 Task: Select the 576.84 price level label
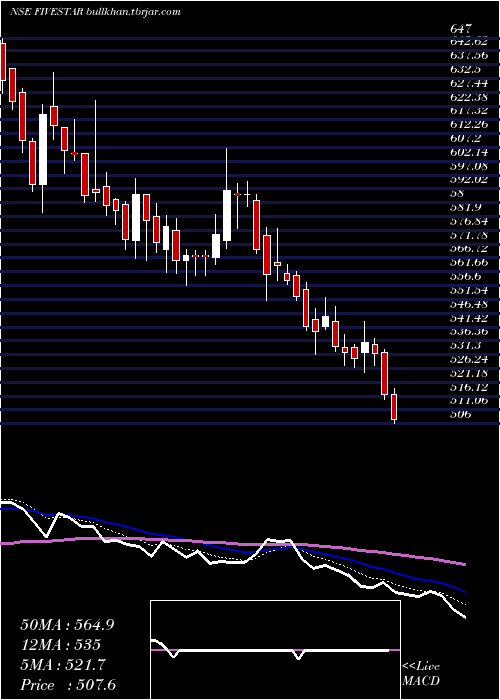click(x=469, y=221)
